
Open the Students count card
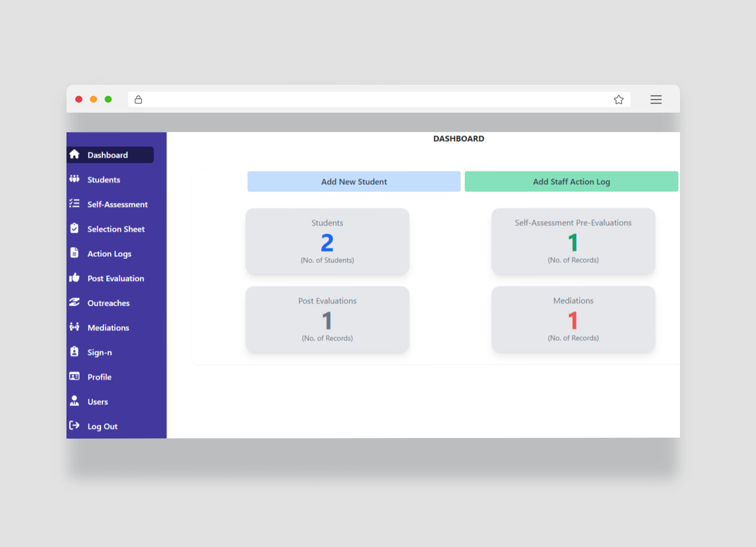(327, 241)
